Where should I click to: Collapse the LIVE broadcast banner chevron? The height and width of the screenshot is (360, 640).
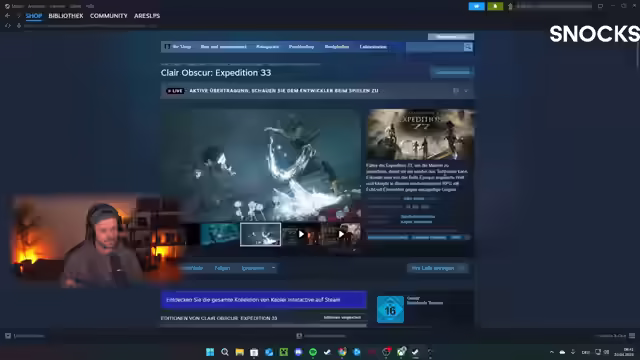(466, 91)
